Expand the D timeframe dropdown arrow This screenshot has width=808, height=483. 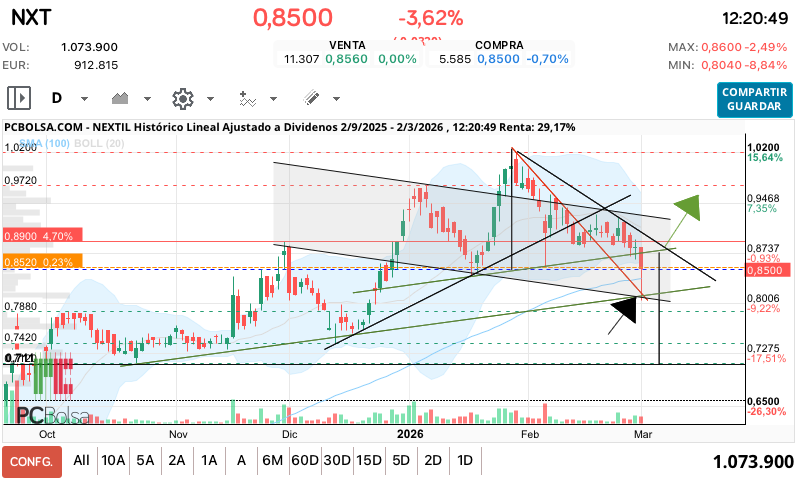point(85,98)
